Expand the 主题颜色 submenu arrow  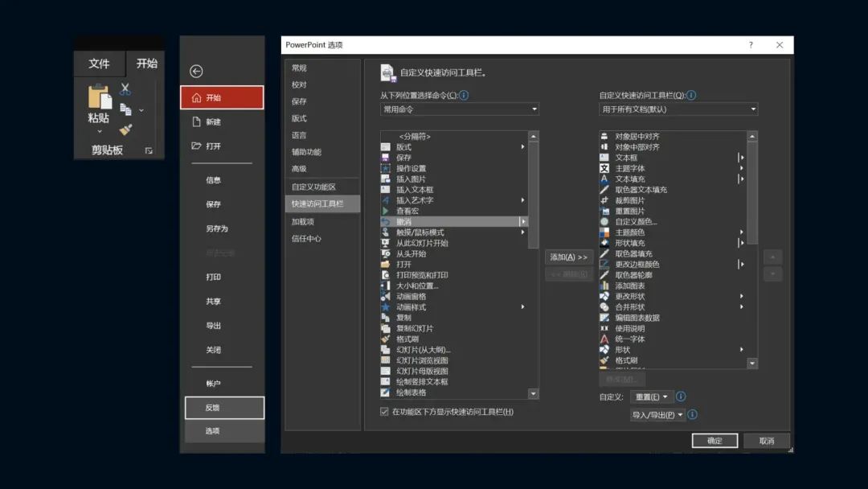coord(741,232)
